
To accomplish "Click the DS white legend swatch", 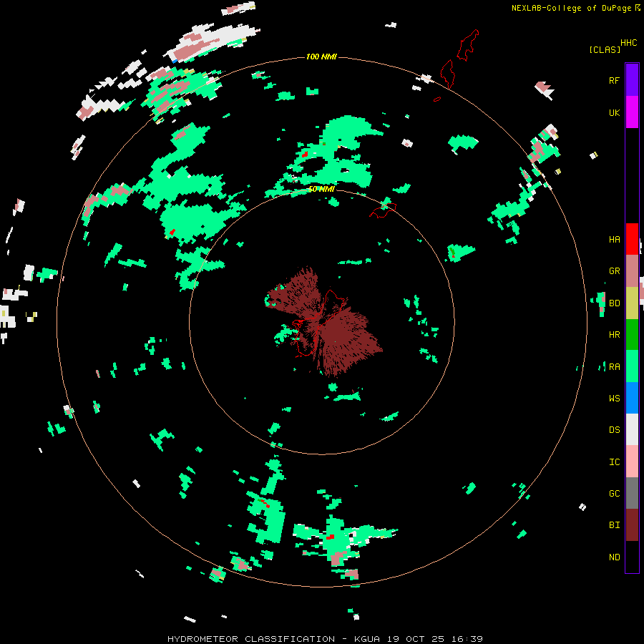I will tap(632, 429).
